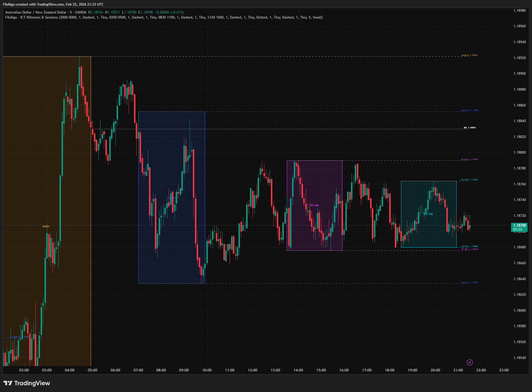Click the Asian H 1.18922 level label
Viewport: 532px width, 392px height.
click(469, 55)
